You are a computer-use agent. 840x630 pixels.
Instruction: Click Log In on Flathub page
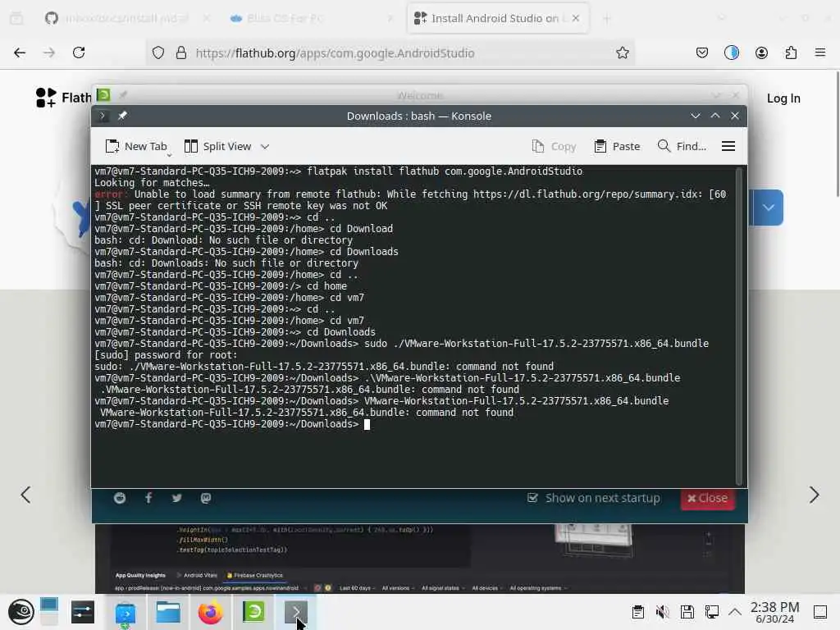click(783, 98)
